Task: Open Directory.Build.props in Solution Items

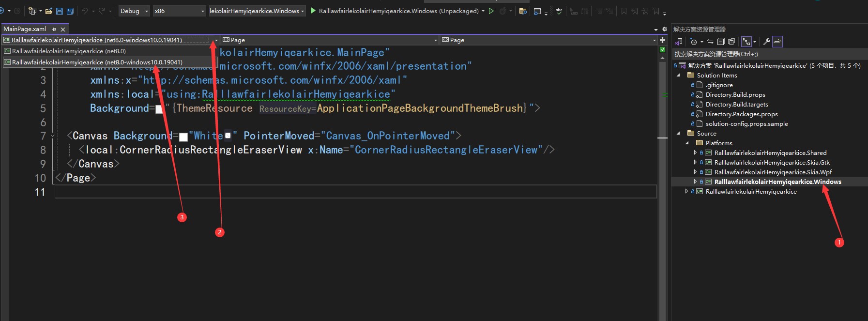Action: (735, 94)
